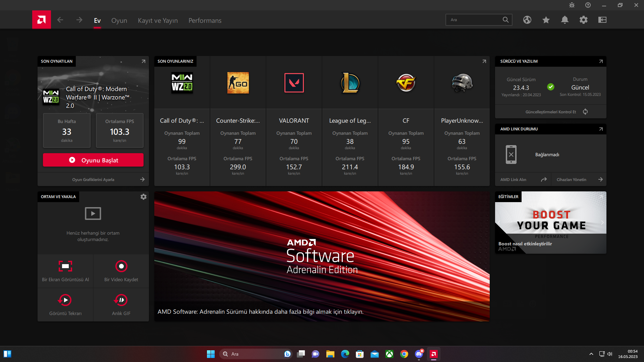Expand the Sürücü ve Yazılım panel

(601, 61)
